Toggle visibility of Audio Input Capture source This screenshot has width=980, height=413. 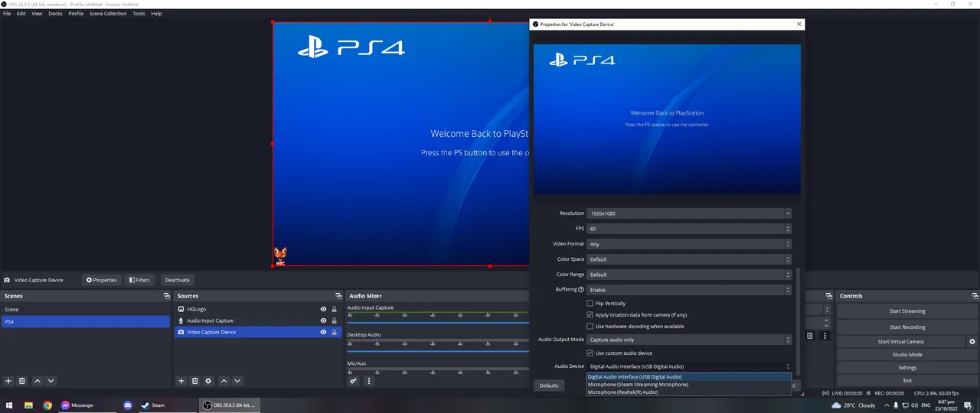[324, 320]
